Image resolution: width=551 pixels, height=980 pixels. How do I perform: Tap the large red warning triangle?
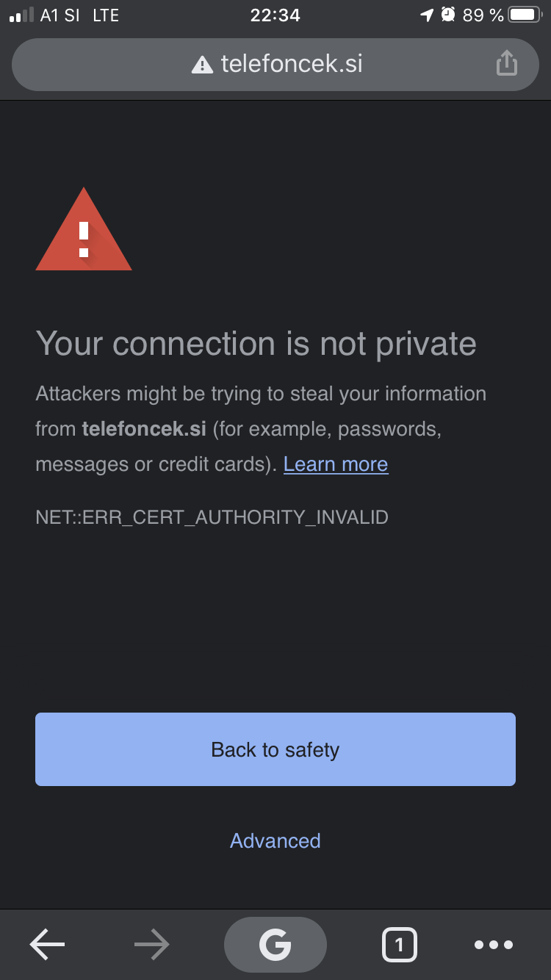point(84,229)
